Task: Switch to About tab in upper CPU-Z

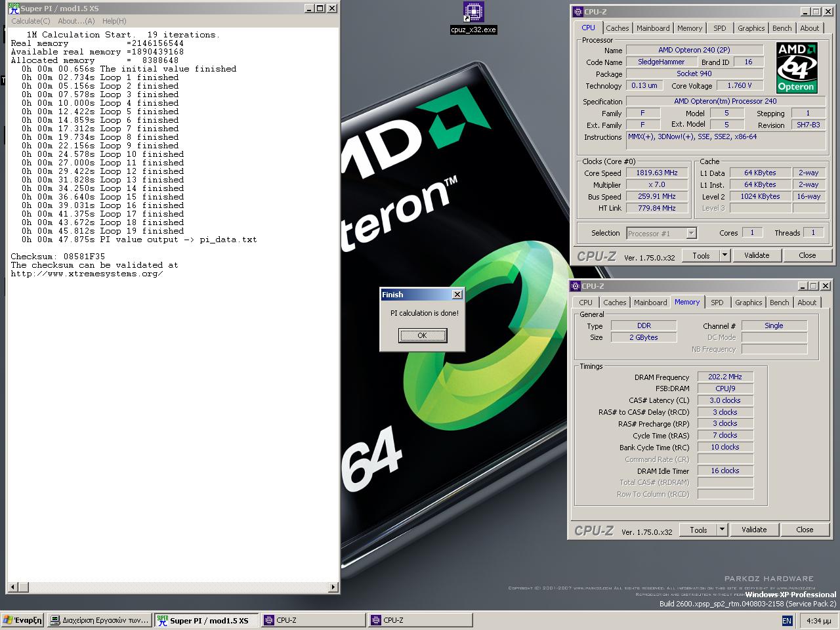Action: click(810, 28)
